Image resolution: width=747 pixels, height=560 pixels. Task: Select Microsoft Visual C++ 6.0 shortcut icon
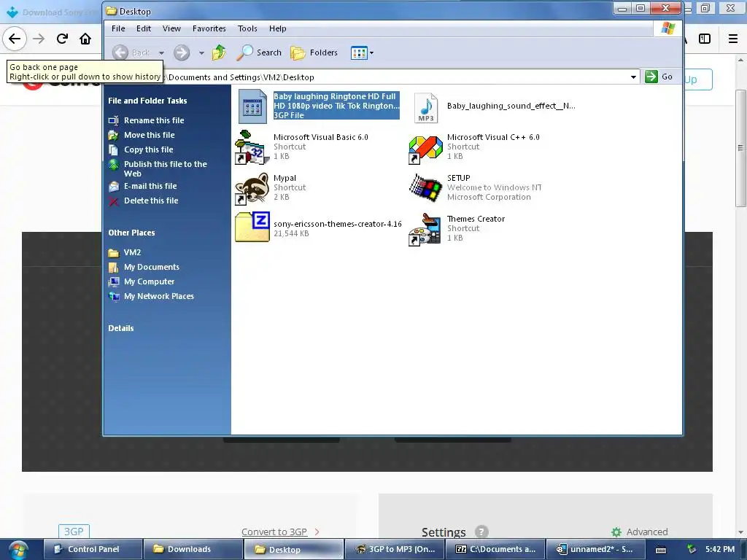425,149
